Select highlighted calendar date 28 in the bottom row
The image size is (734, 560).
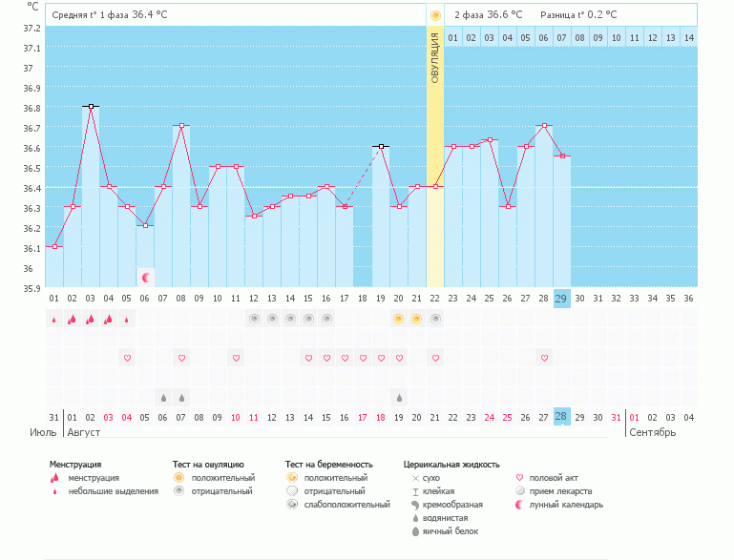point(562,417)
